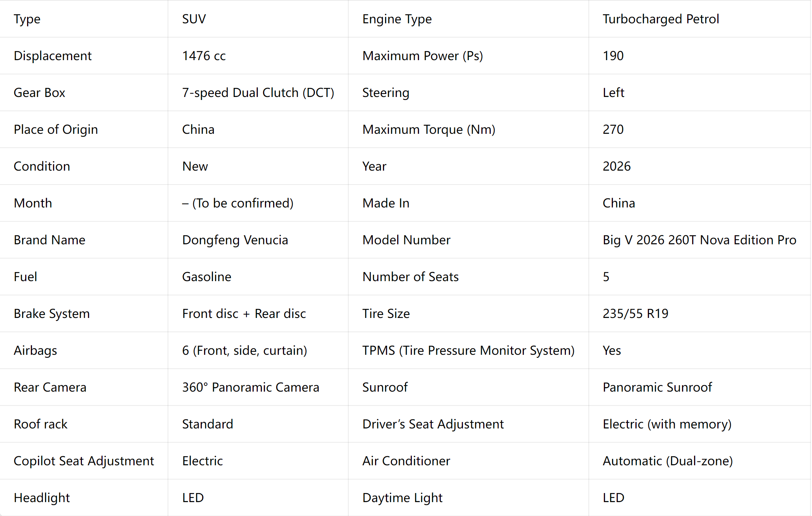Screen dimensions: 812x516
Task: Select the Automatic (Dual-zone) air conditioner value
Action: point(668,461)
